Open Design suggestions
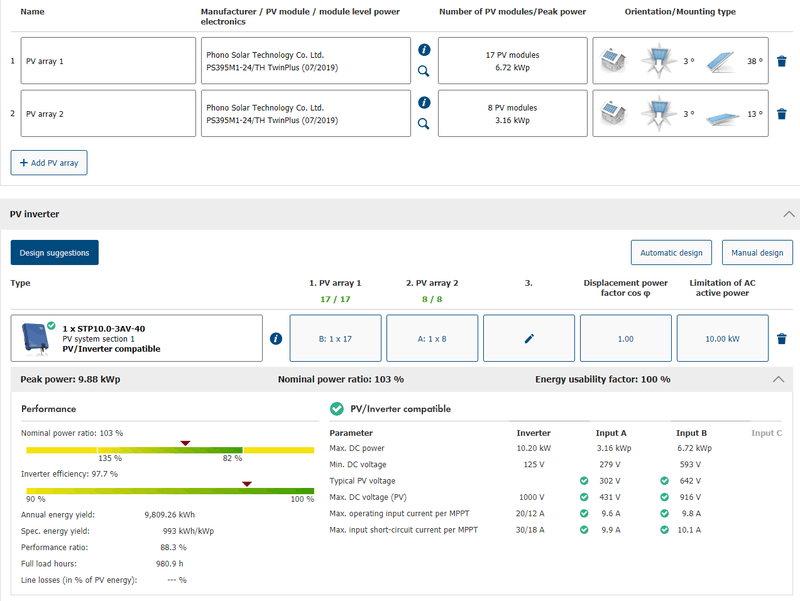Viewport: 800px width, 601px height. pos(55,253)
